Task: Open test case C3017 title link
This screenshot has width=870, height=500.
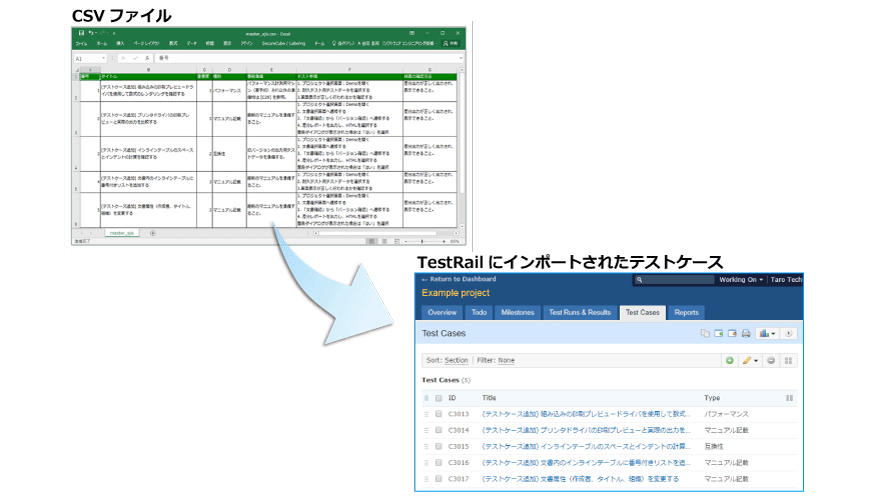Action: pyautogui.click(x=580, y=479)
